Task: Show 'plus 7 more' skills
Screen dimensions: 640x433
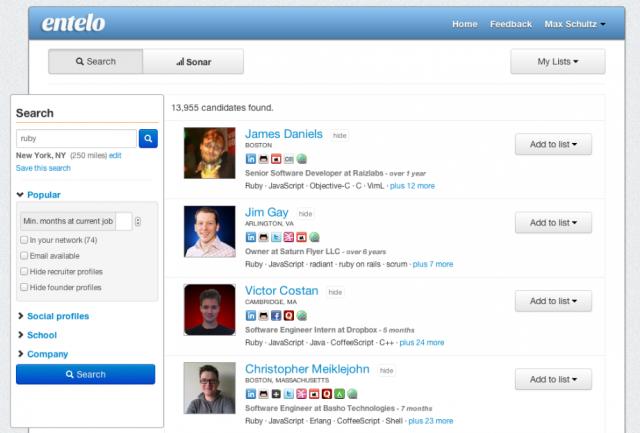Action: [x=433, y=264]
